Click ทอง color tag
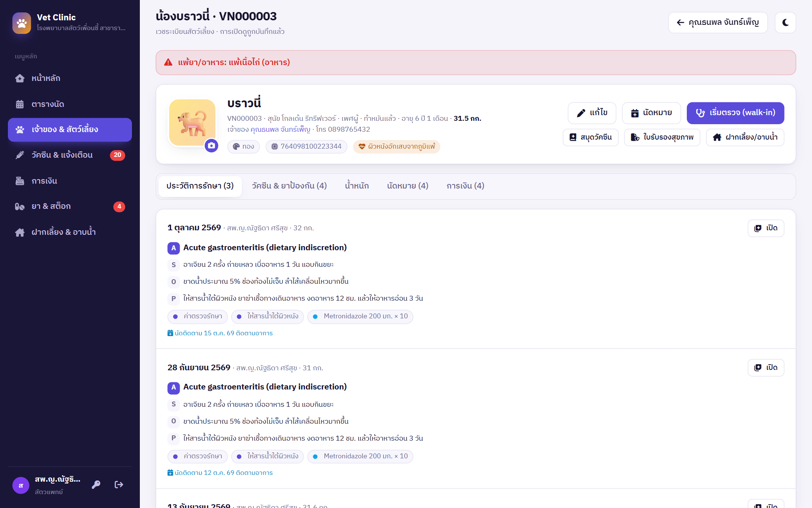This screenshot has height=508, width=812. pos(244,146)
